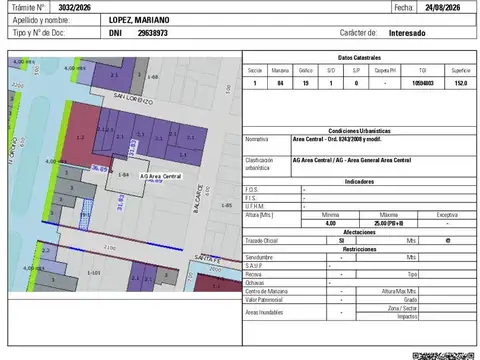Click the S.A.U.P. row label
Screen dimensions: 480x360
[254, 266]
